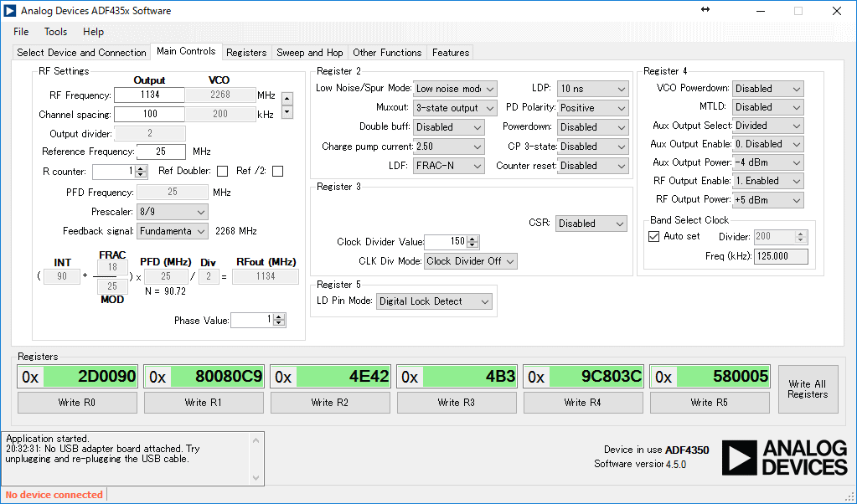Click the Register 2 hex value field

click(x=343, y=377)
